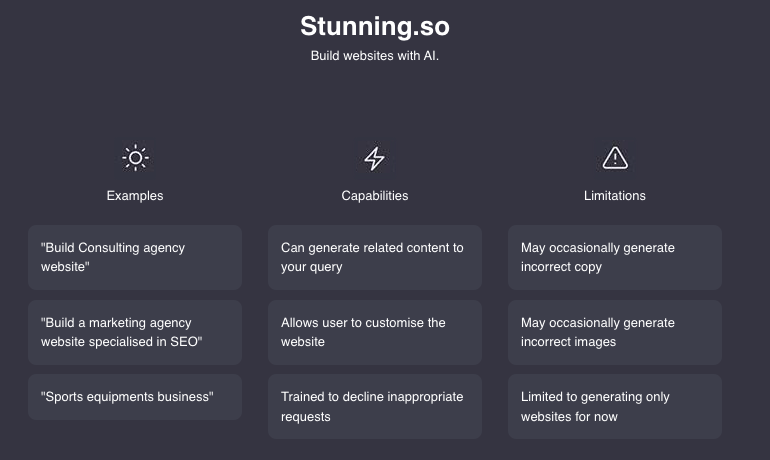
Task: Pick the "Sports equipments business" example
Action: pos(135,397)
